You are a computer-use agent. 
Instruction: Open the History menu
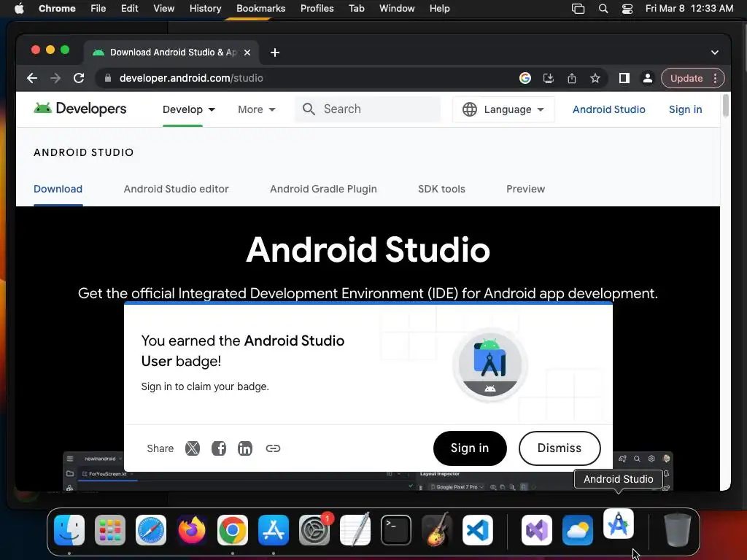click(205, 9)
